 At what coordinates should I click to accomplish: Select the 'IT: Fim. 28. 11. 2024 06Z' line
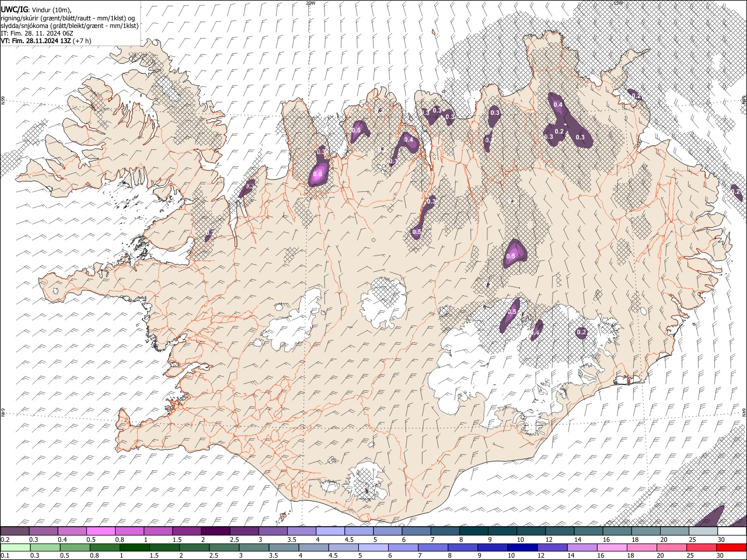[37, 33]
